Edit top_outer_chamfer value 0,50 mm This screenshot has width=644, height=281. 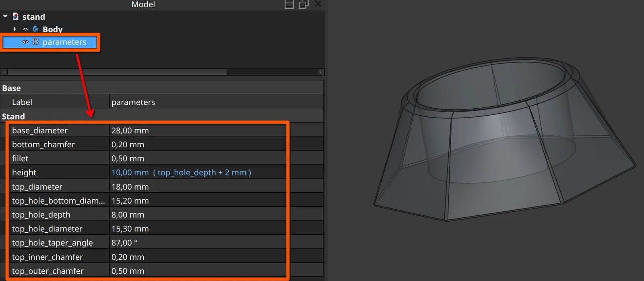[x=217, y=271]
